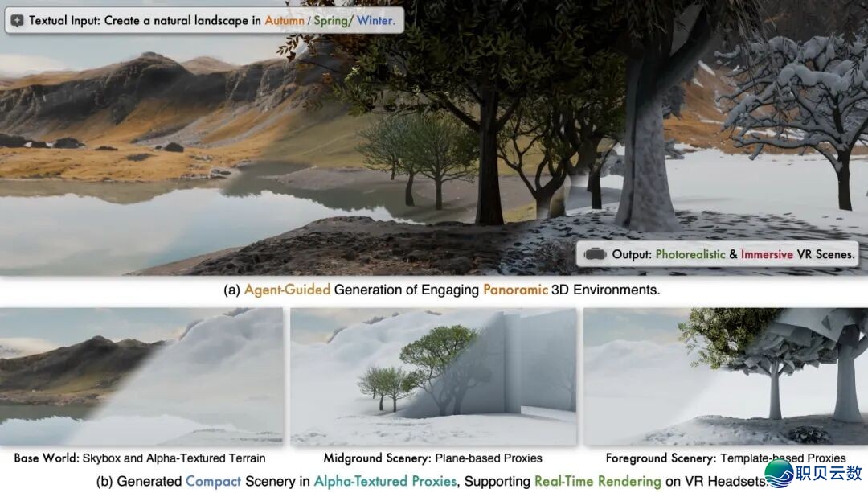This screenshot has height=493, width=868.
Task: Open the Base World skybox terrain thumbnail
Action: [141, 376]
